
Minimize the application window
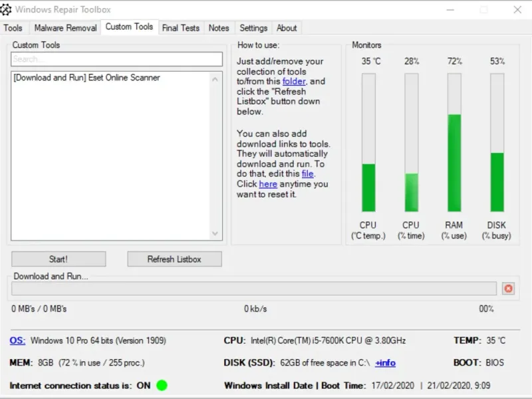(450, 10)
